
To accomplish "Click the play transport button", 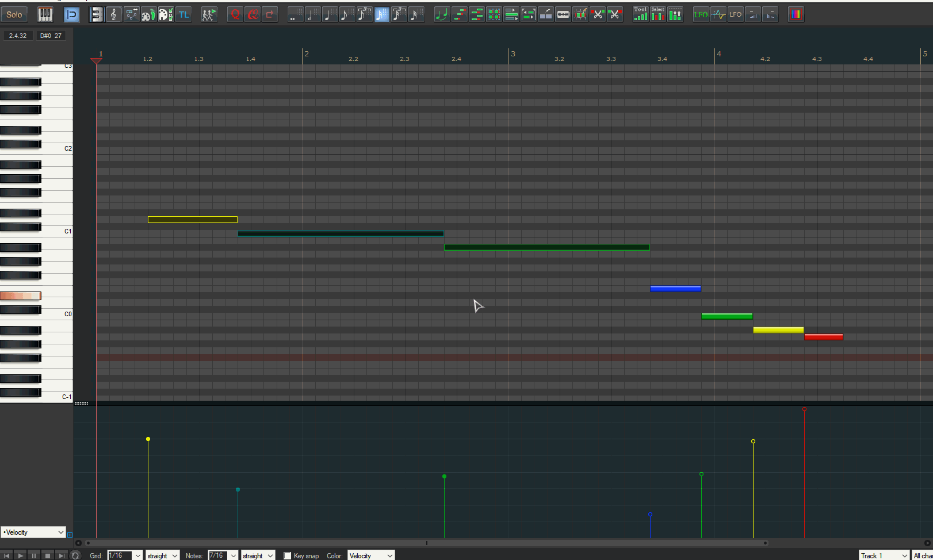I will click(20, 555).
